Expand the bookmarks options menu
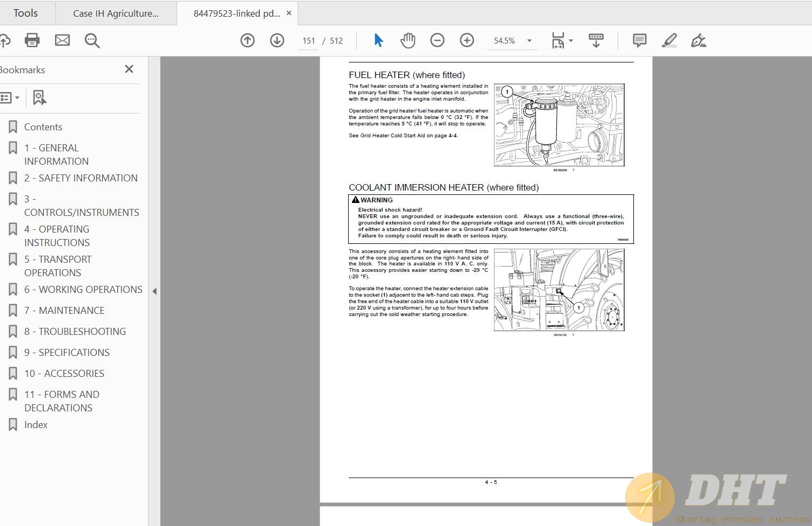Screen dimensions: 812x526 click(x=10, y=97)
